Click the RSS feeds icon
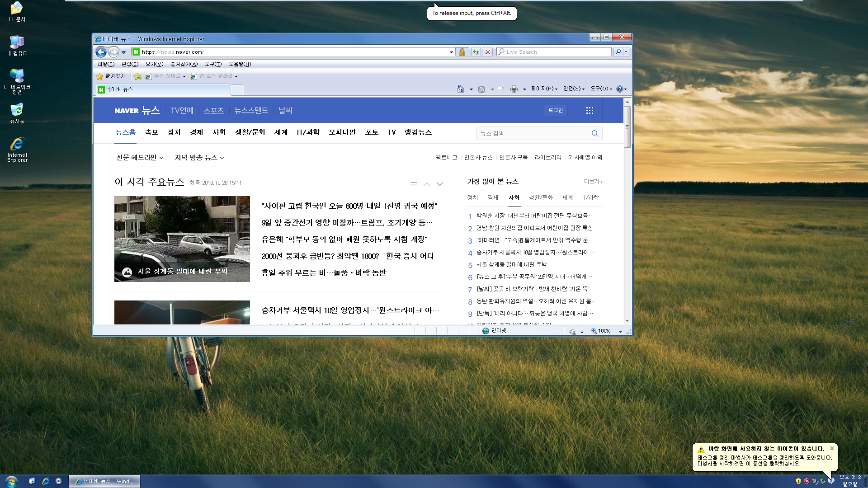The width and height of the screenshot is (868, 488). 481,89
